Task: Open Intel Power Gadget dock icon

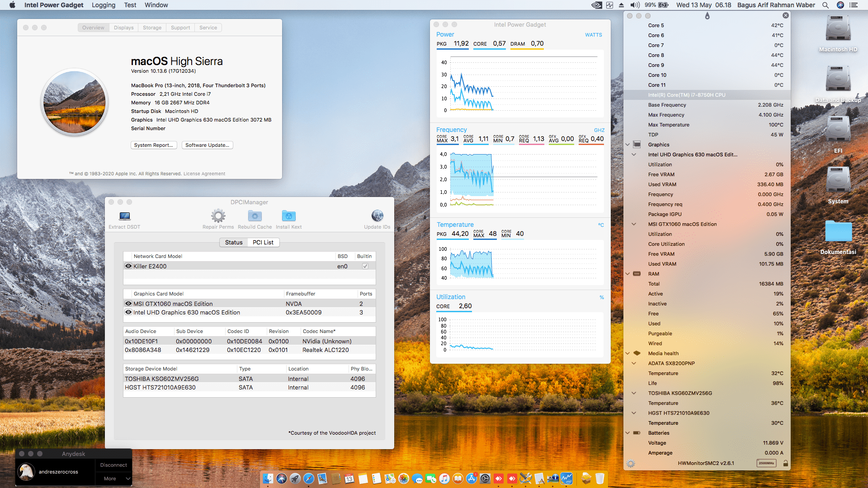Action: pos(566,479)
